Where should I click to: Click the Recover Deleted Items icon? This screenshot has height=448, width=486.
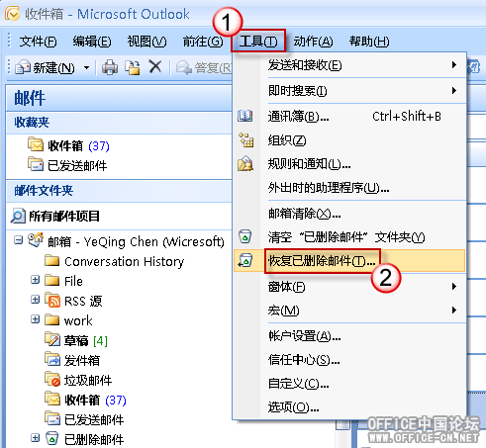click(x=245, y=260)
